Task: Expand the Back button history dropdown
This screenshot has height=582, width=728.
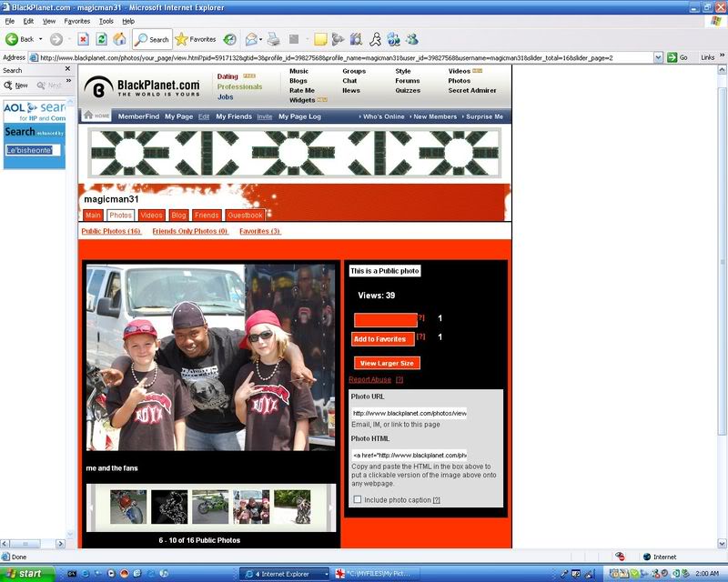Action: tap(41, 38)
